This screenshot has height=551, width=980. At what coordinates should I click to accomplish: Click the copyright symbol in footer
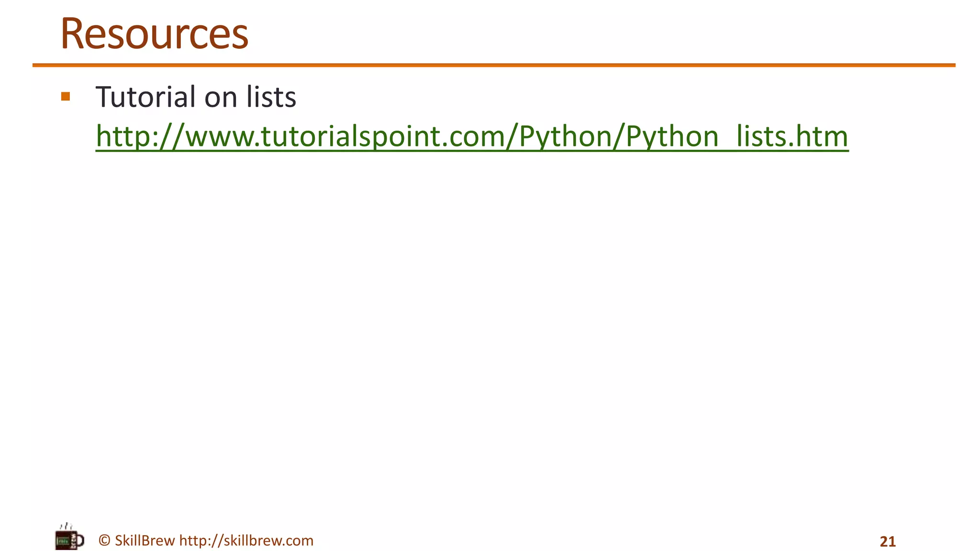point(104,540)
